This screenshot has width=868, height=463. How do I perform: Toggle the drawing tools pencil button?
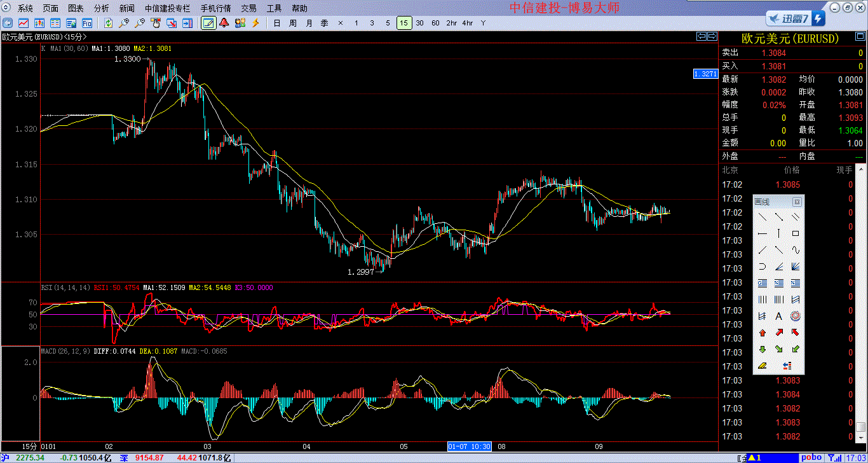pos(208,23)
